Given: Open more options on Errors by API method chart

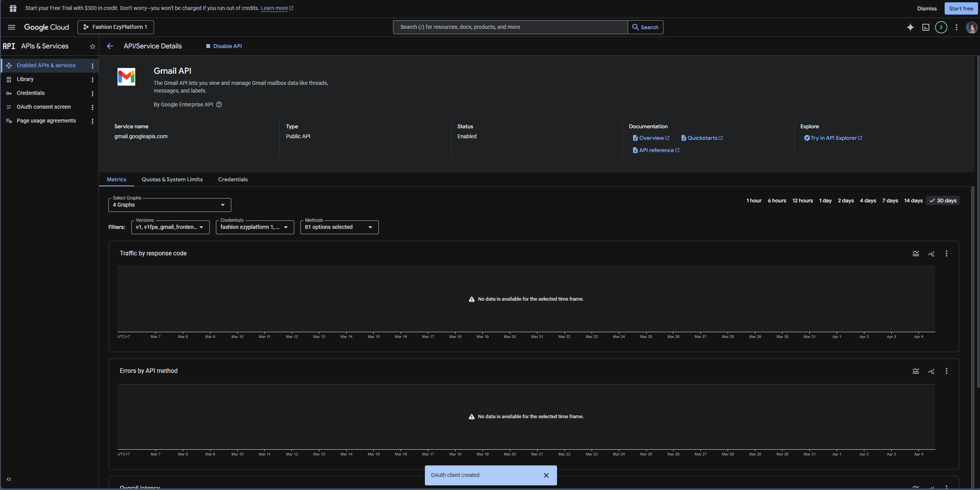Looking at the screenshot, I should coord(947,371).
